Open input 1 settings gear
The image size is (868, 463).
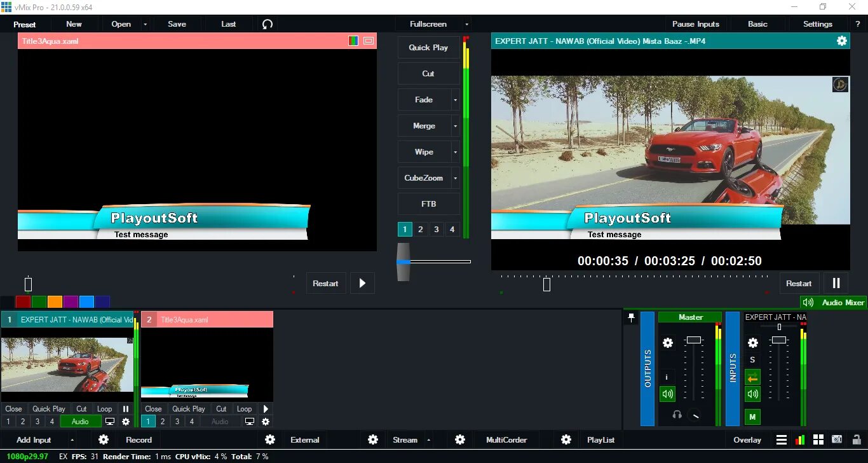point(126,421)
